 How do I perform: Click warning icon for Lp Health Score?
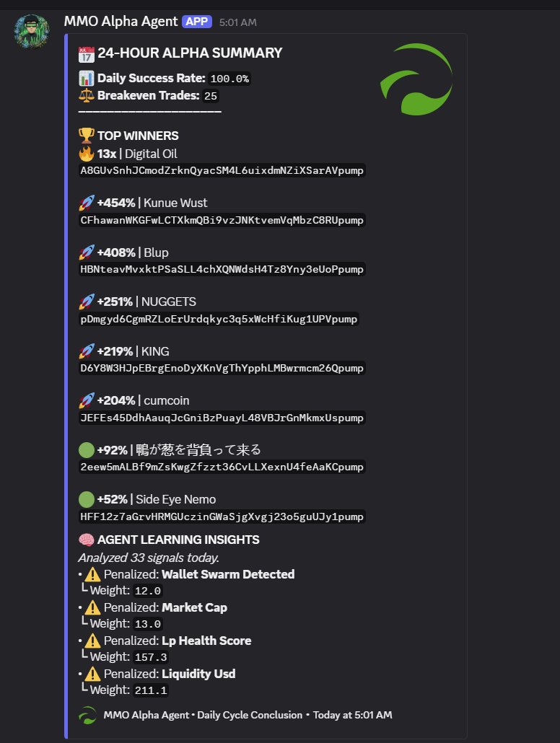click(x=92, y=641)
